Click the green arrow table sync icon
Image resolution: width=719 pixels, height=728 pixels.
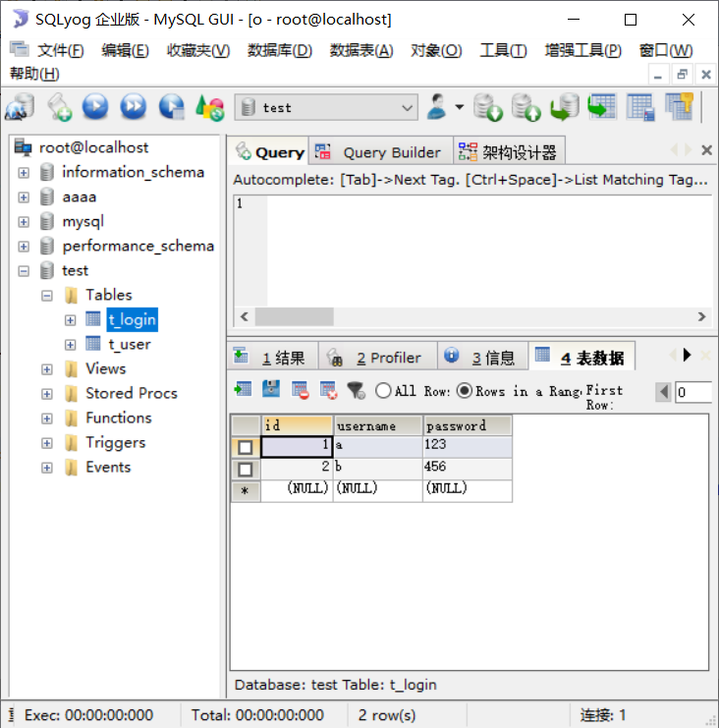(x=601, y=107)
